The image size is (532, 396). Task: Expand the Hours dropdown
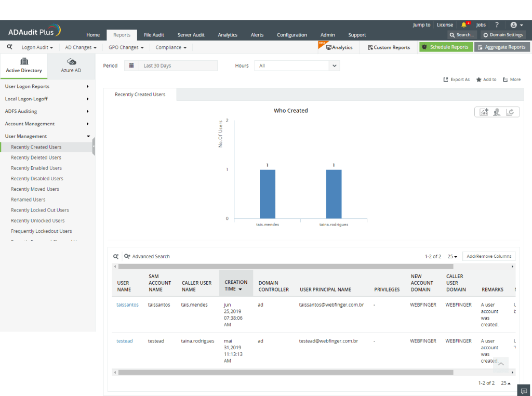(335, 66)
